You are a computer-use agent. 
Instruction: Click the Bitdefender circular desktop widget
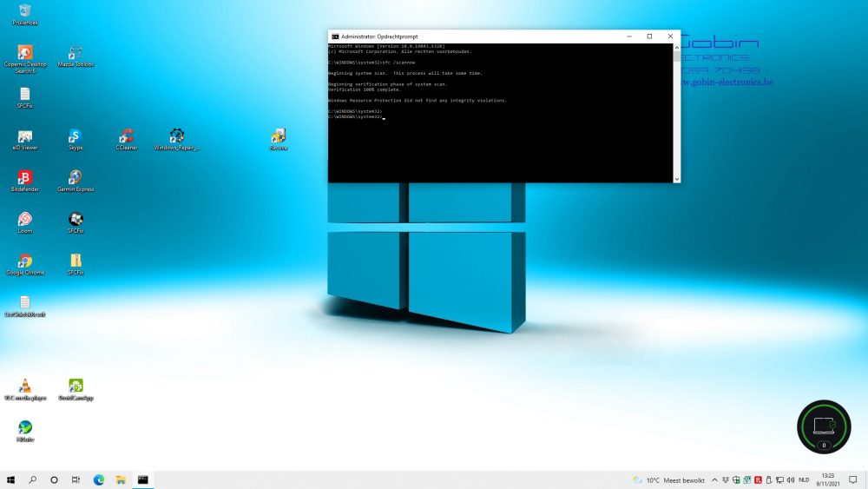(x=824, y=426)
